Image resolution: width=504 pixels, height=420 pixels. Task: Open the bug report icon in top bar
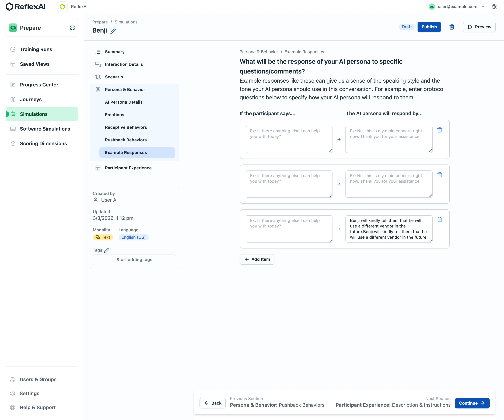click(494, 7)
